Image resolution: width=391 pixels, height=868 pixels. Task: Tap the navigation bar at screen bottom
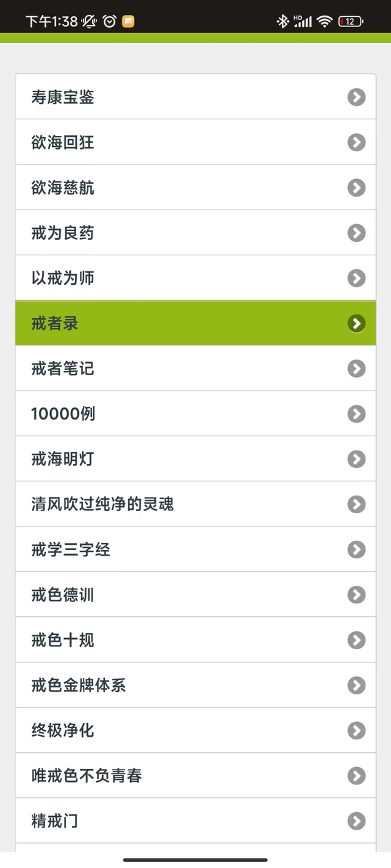(x=195, y=859)
